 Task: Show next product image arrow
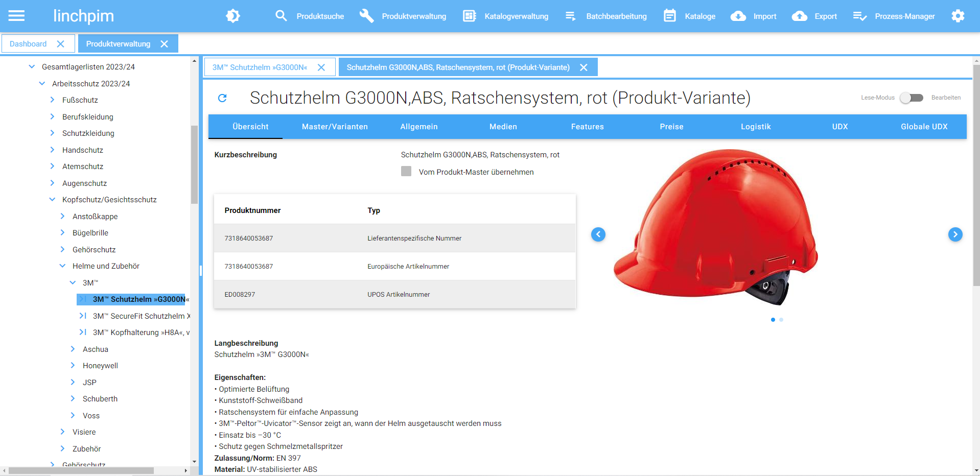pos(955,234)
